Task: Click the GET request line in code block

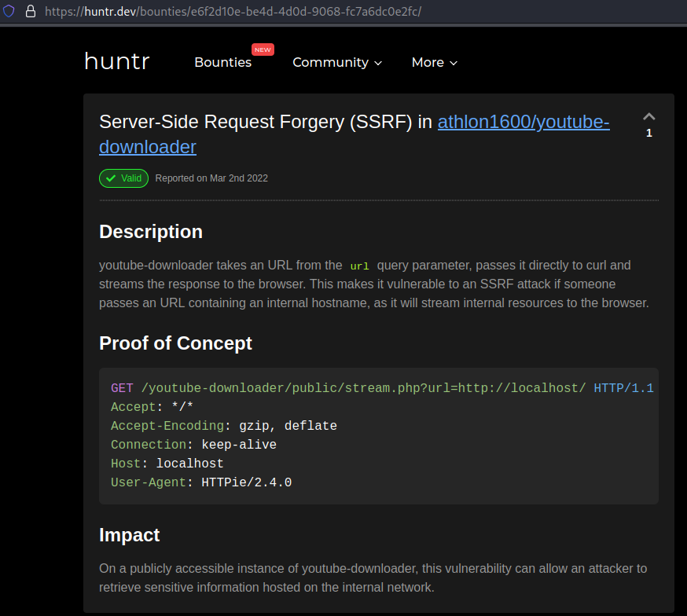Action: [x=382, y=388]
